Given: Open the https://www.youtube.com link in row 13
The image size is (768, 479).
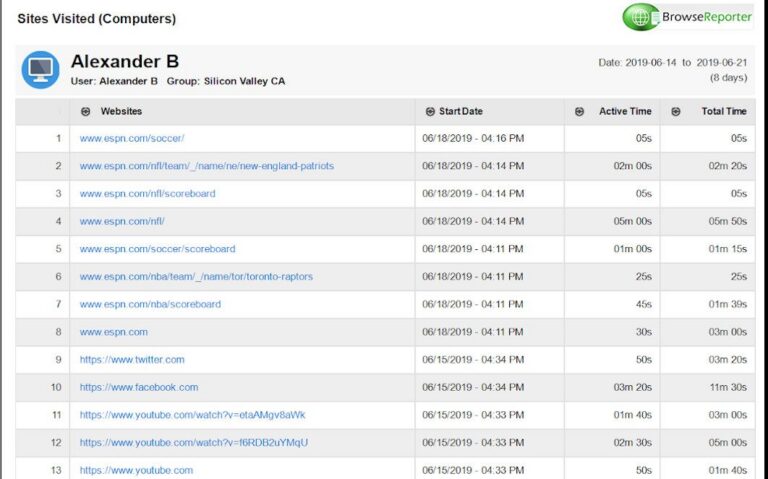Looking at the screenshot, I should point(136,470).
